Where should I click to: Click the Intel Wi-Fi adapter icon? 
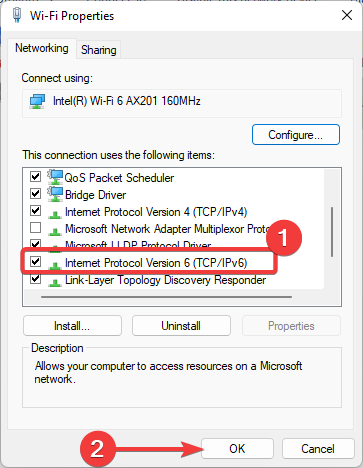click(x=37, y=101)
